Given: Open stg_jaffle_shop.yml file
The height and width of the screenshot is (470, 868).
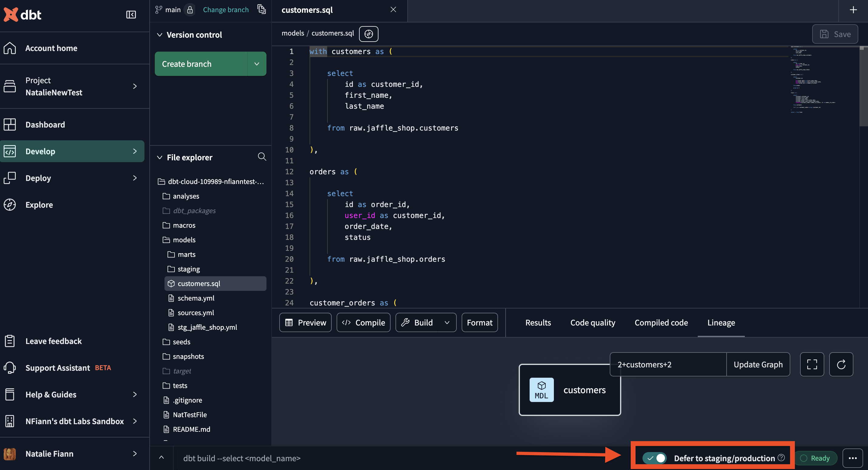Looking at the screenshot, I should click(202, 327).
